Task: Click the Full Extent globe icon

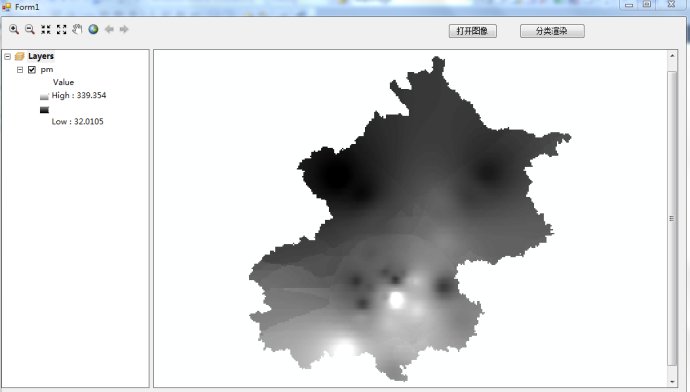Action: pyautogui.click(x=93, y=29)
